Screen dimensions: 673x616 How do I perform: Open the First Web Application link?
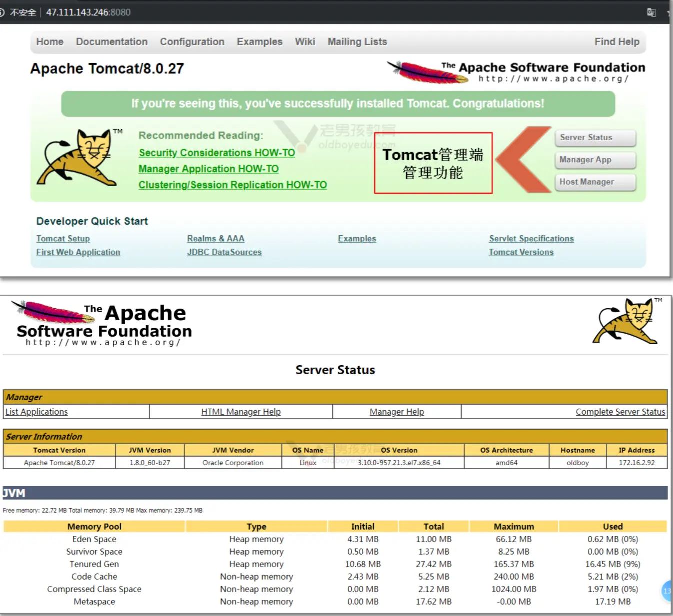click(78, 252)
